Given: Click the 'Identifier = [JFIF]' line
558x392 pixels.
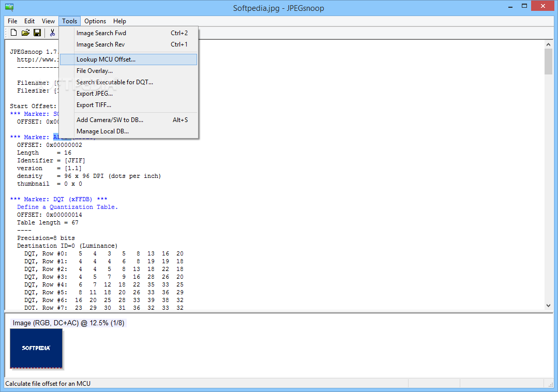Looking at the screenshot, I should click(x=51, y=160).
